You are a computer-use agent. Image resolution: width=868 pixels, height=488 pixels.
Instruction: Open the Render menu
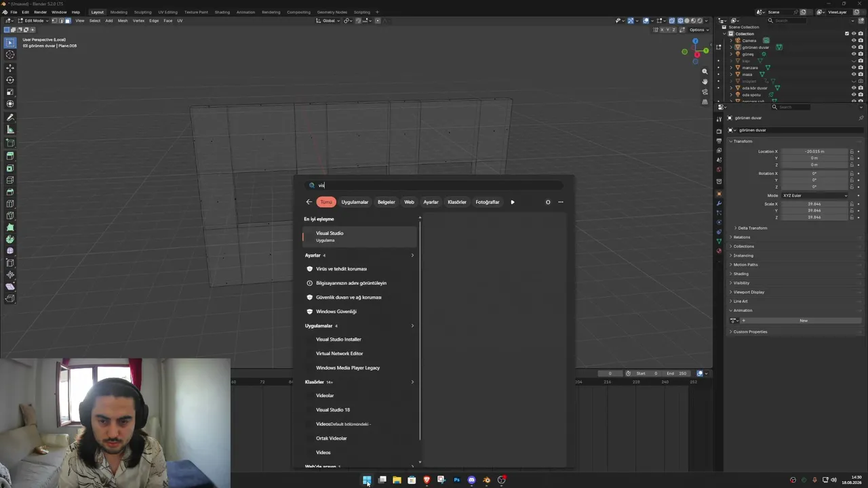click(40, 12)
